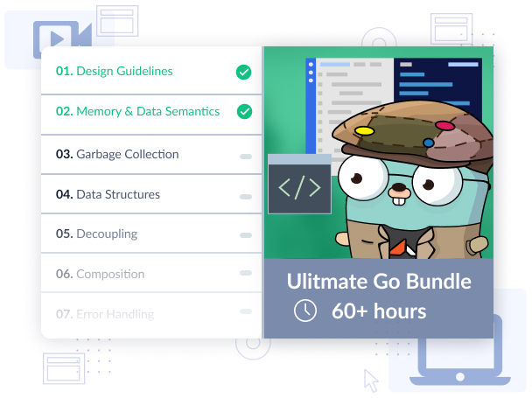Click the clock icon beside 60+ hours

304,311
